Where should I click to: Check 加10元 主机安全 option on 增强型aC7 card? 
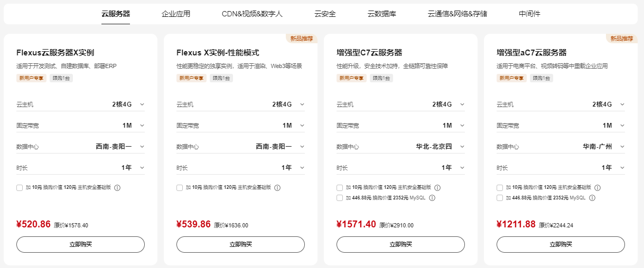(500, 187)
